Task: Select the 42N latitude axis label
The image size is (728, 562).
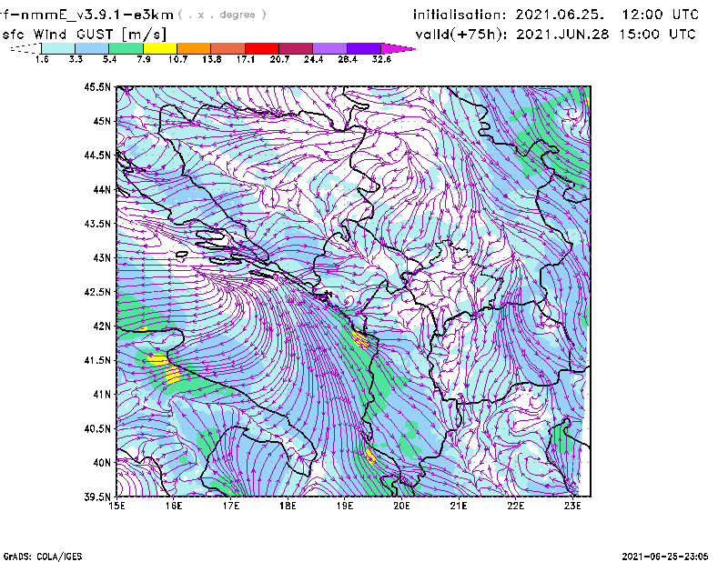Action: tap(100, 326)
